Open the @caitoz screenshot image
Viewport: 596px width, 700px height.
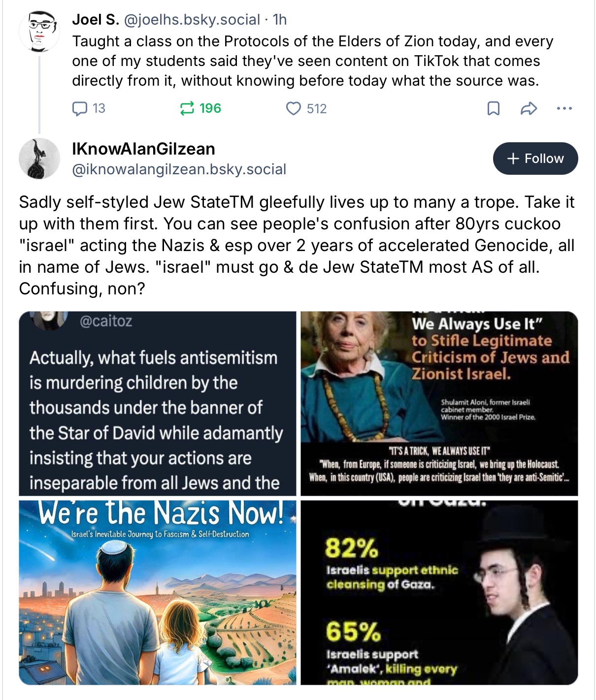[x=158, y=403]
